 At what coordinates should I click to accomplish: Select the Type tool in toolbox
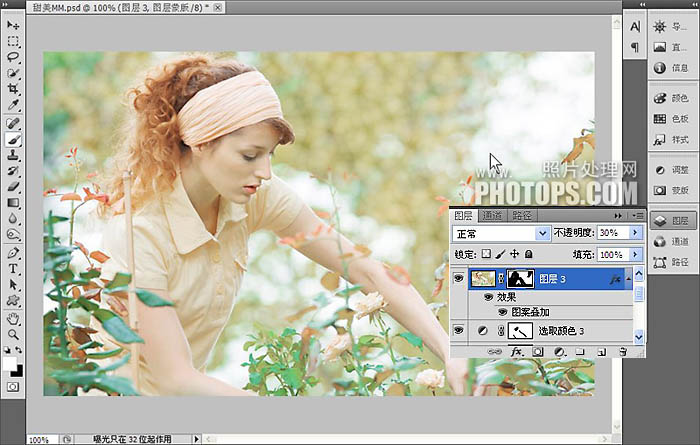pyautogui.click(x=14, y=269)
